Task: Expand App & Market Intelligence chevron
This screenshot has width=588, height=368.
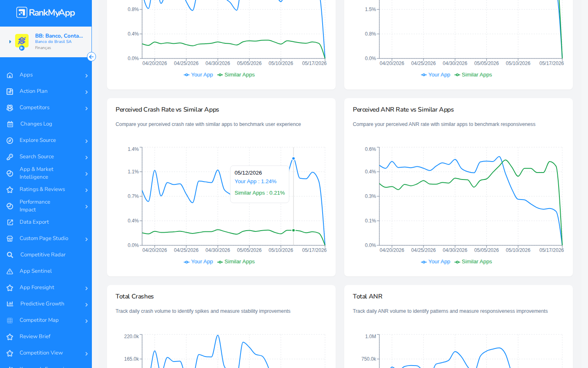Action: pos(87,174)
